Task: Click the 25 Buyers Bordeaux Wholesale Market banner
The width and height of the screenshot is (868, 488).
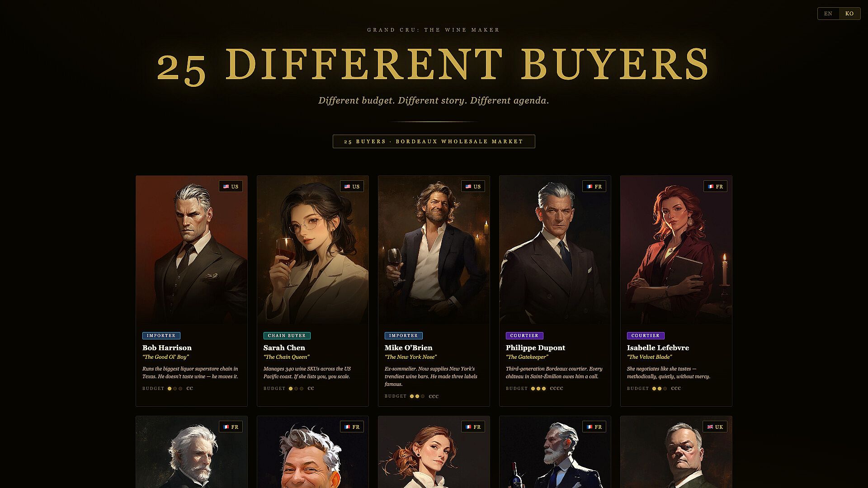Action: click(x=434, y=141)
